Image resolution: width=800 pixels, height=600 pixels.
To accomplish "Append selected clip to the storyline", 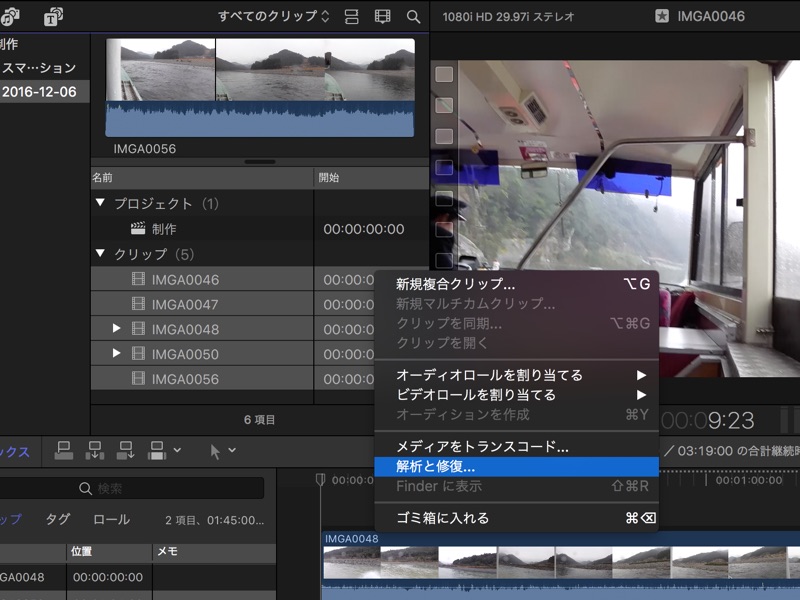I will [x=127, y=450].
